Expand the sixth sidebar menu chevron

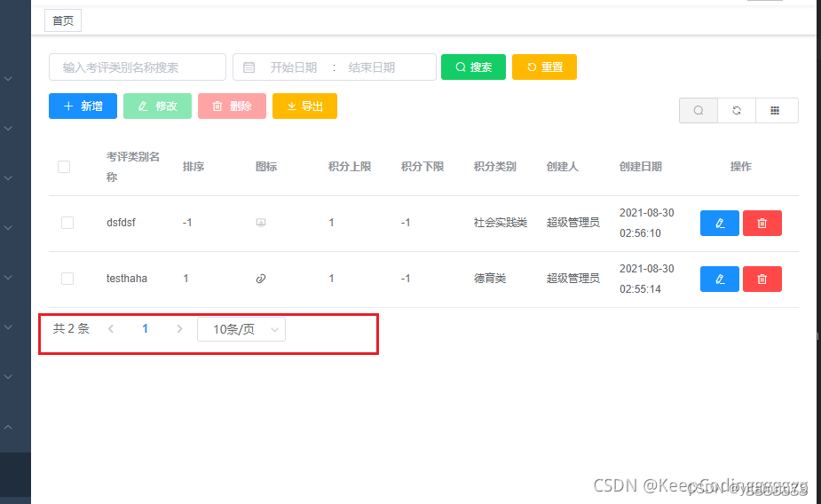coord(8,327)
